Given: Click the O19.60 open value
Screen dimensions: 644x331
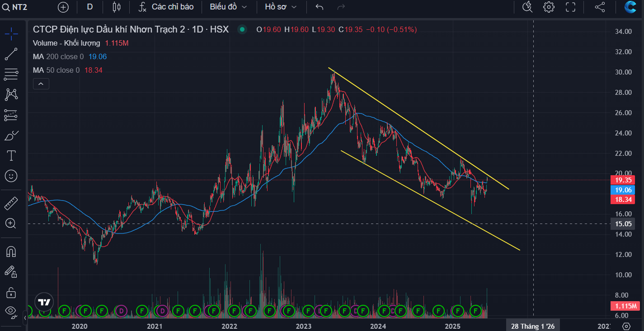Looking at the screenshot, I should pos(268,29).
